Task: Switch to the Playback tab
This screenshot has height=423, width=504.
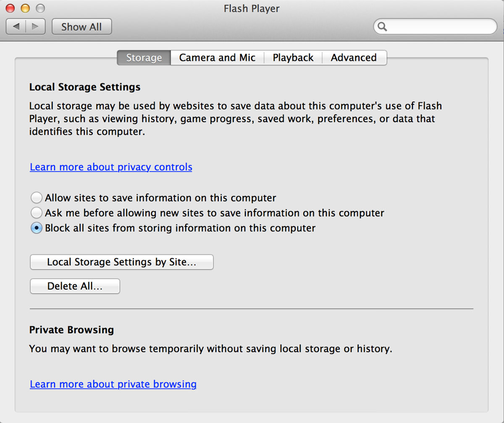Action: (x=293, y=57)
